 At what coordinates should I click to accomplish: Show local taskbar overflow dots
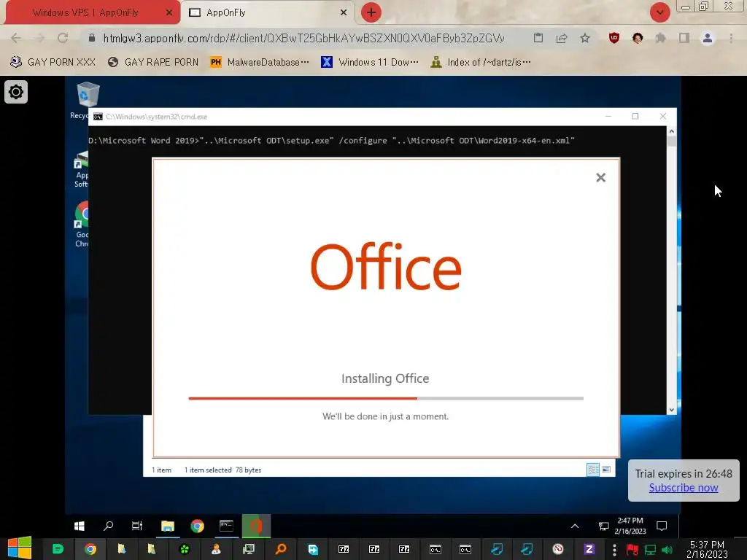pyautogui.click(x=614, y=550)
